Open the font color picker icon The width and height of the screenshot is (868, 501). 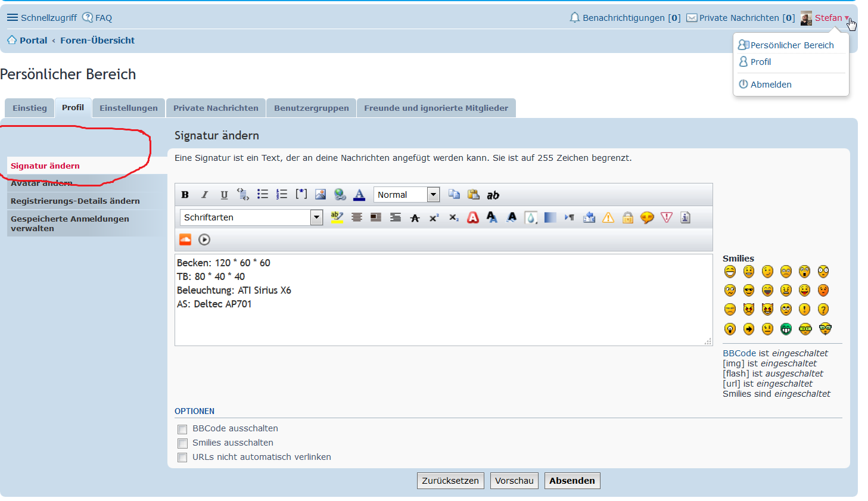pos(359,195)
